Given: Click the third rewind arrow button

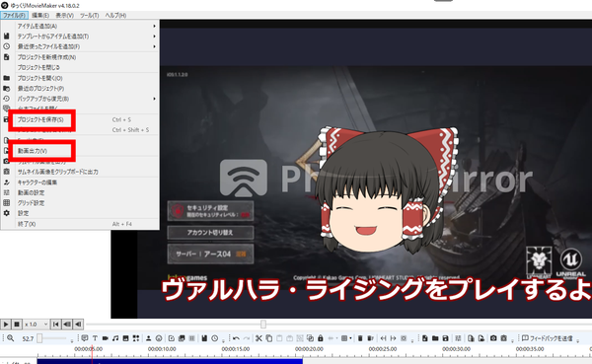Looking at the screenshot, I should pyautogui.click(x=78, y=325).
